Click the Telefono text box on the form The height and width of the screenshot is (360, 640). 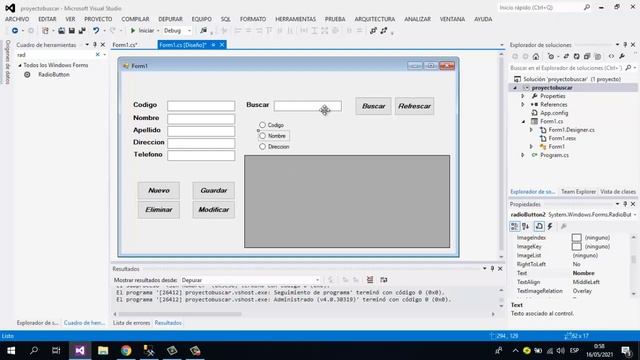coord(201,156)
